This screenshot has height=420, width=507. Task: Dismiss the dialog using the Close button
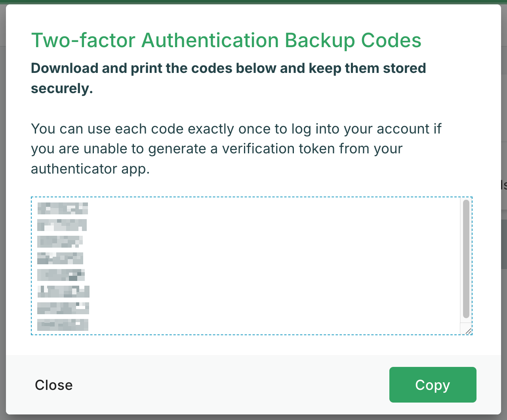[x=54, y=385]
